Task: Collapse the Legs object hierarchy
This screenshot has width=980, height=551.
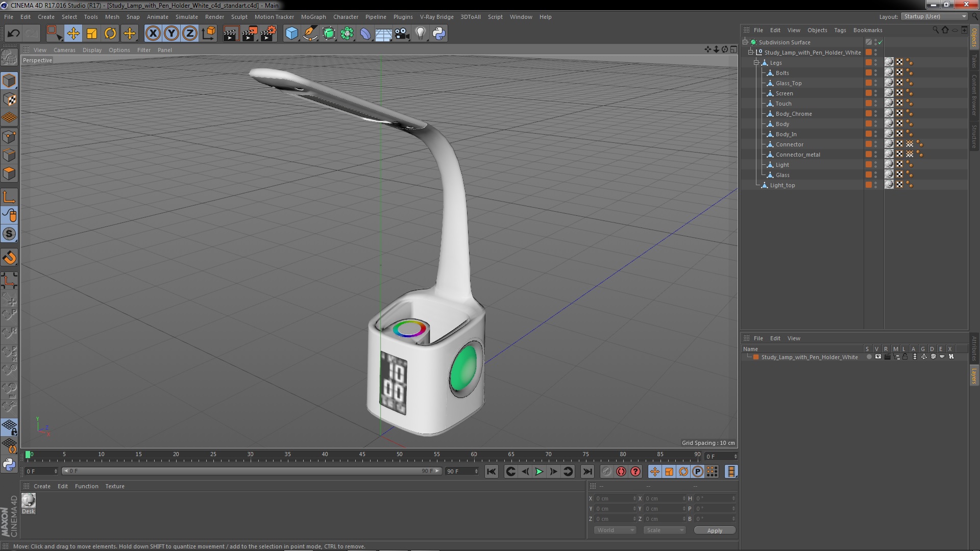Action: pos(756,63)
